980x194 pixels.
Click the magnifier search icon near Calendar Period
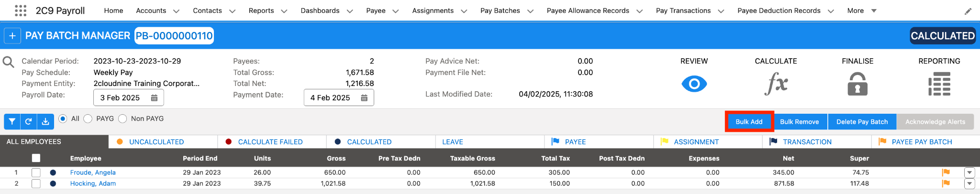(9, 62)
